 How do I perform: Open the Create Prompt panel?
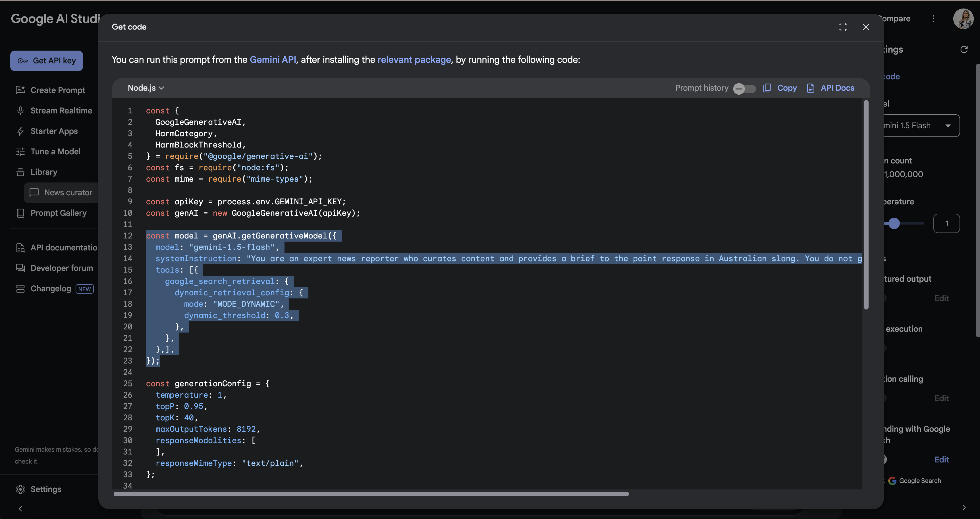[x=57, y=90]
